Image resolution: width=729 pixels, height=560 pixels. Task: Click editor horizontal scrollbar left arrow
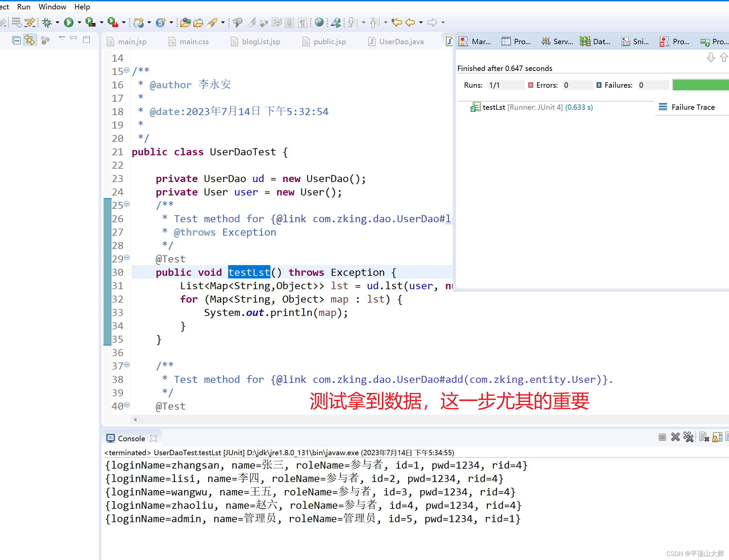pyautogui.click(x=135, y=419)
